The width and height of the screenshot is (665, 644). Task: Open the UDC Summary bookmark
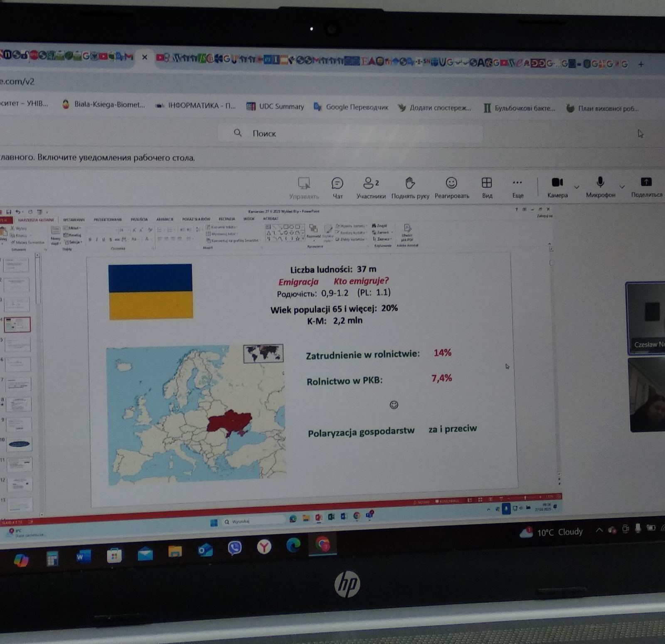(x=275, y=106)
